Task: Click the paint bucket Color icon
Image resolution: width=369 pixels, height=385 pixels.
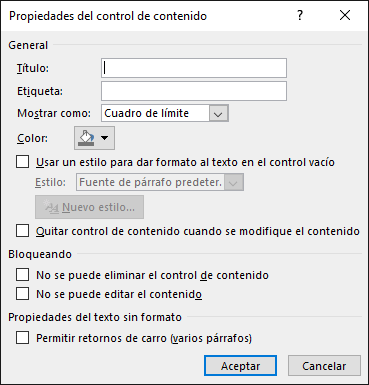Action: [86, 138]
